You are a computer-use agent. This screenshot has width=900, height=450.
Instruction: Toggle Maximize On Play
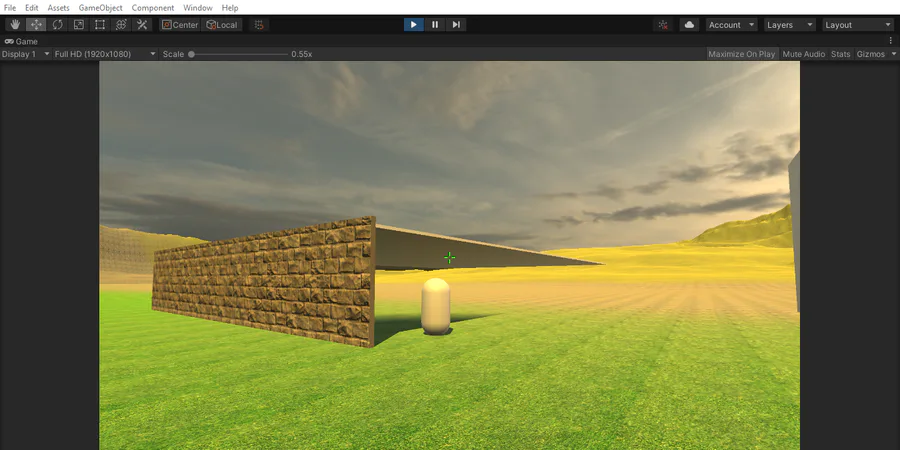coord(742,54)
